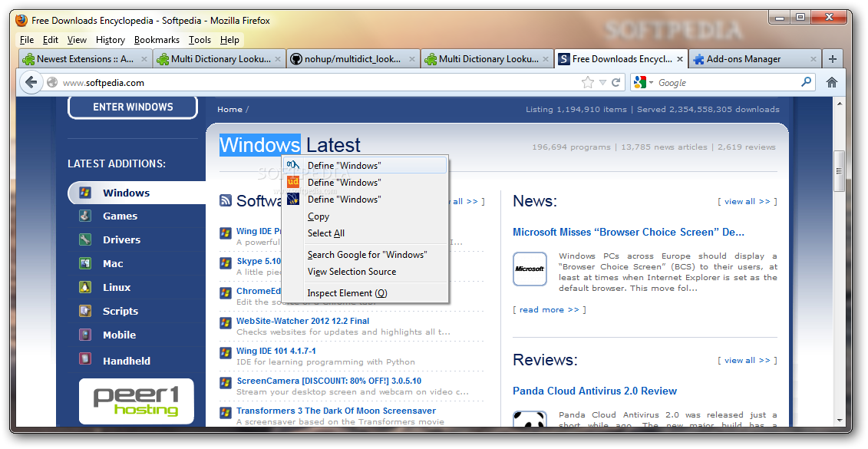This screenshot has height=449, width=868.
Task: Open the Panda Cloud Antivirus 2.0 Review
Action: click(x=595, y=391)
